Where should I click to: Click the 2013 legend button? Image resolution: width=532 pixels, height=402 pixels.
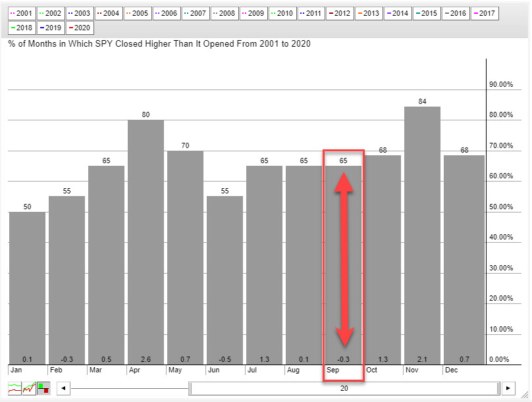(369, 13)
